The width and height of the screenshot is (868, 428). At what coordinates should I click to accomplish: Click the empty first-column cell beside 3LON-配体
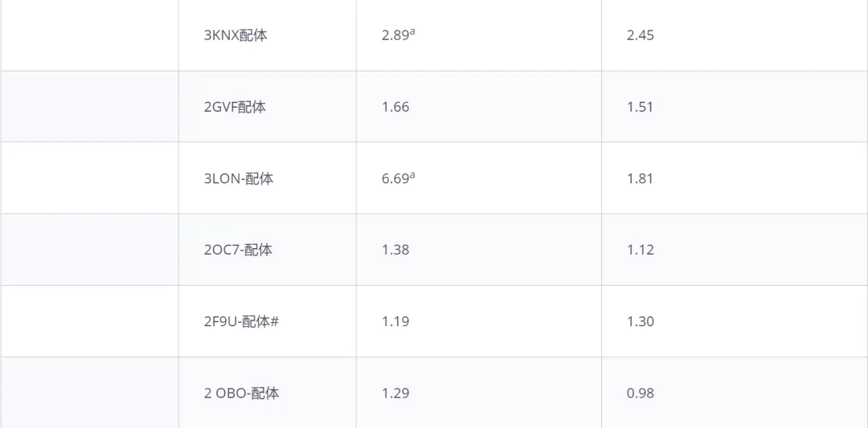pos(90,178)
